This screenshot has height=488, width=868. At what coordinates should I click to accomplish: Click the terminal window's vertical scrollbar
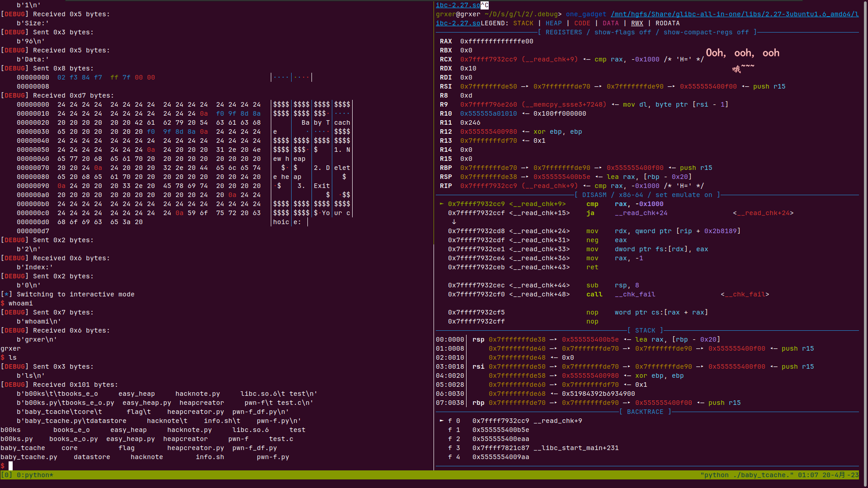(866, 244)
